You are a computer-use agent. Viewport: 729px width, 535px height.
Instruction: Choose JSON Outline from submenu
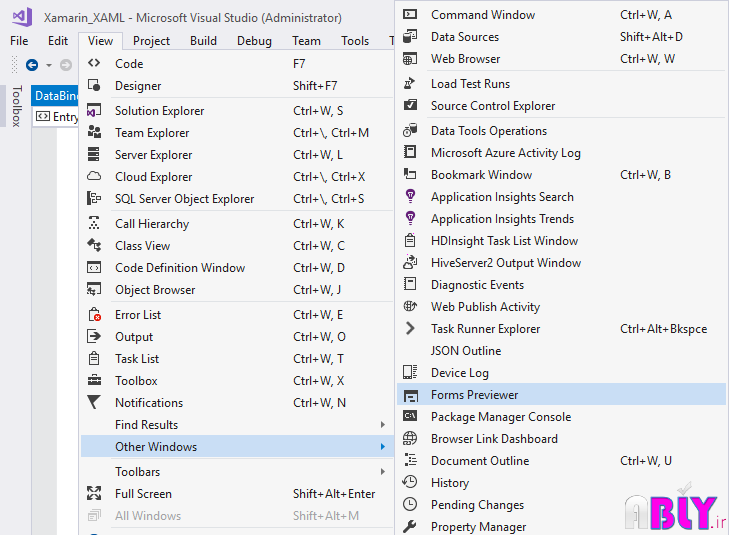561,350
